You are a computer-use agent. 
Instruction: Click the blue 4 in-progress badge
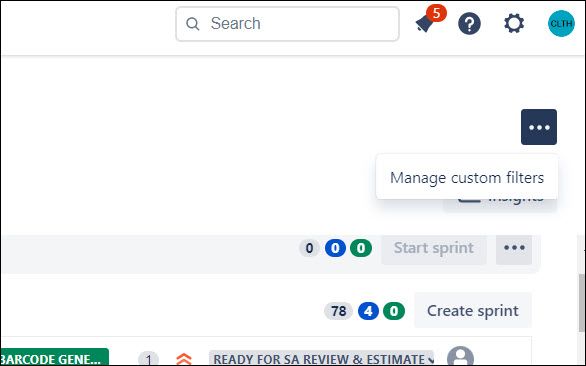point(368,311)
